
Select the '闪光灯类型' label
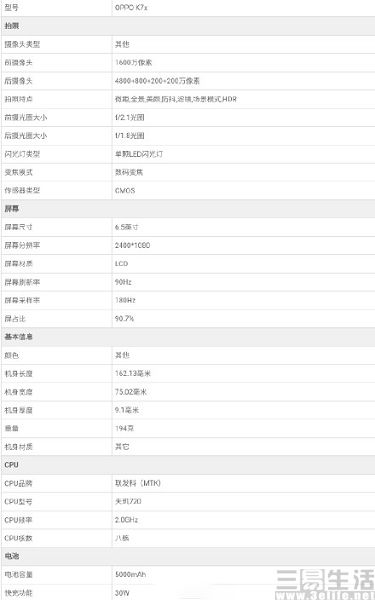click(x=22, y=154)
